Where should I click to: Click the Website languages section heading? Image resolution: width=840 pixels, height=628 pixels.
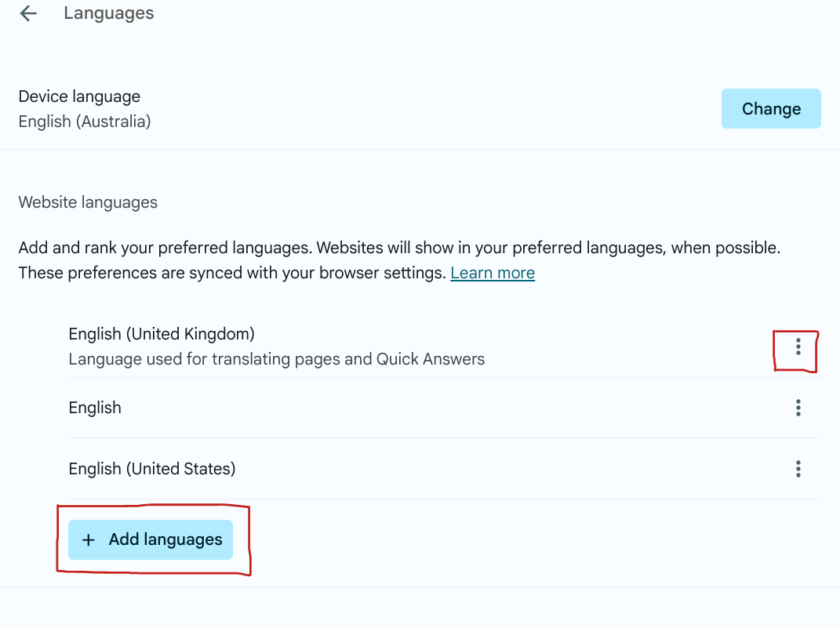(x=88, y=202)
